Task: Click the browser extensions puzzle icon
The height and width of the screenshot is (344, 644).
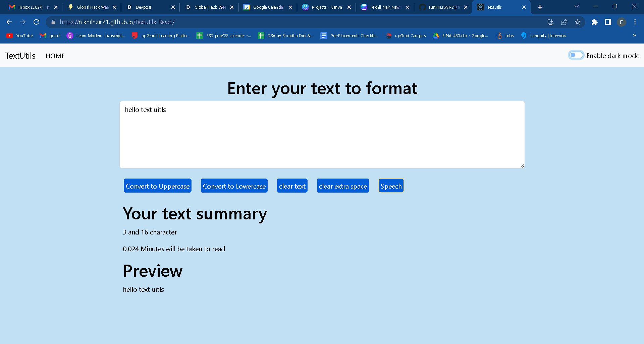Action: pos(594,22)
